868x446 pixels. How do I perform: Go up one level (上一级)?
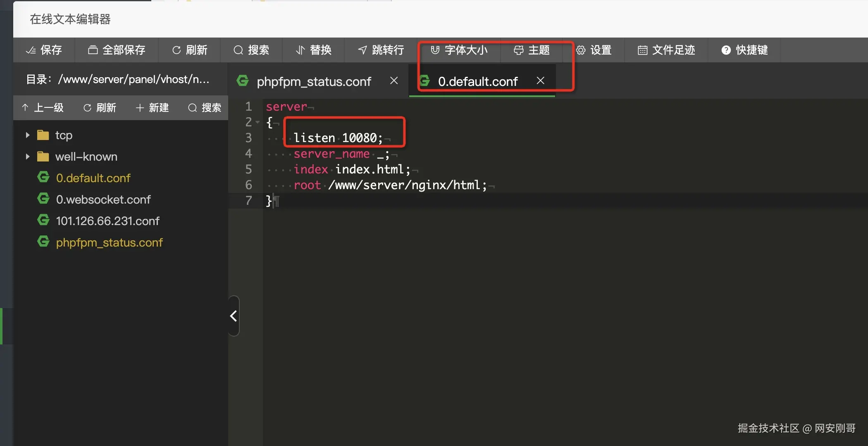pos(43,108)
